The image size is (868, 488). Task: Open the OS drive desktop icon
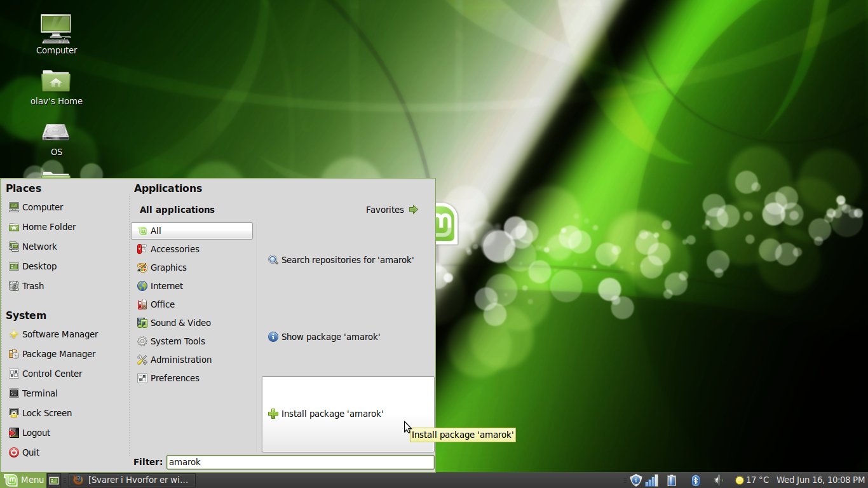[56, 138]
